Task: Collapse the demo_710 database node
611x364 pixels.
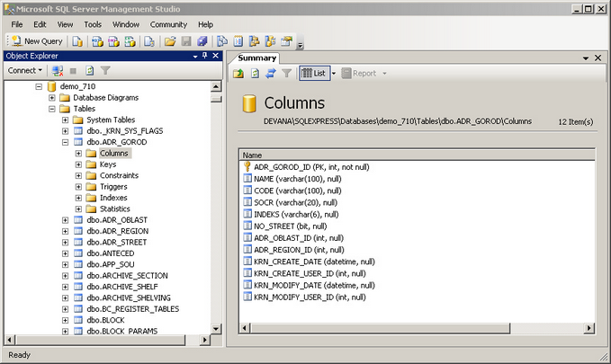Action: click(39, 86)
